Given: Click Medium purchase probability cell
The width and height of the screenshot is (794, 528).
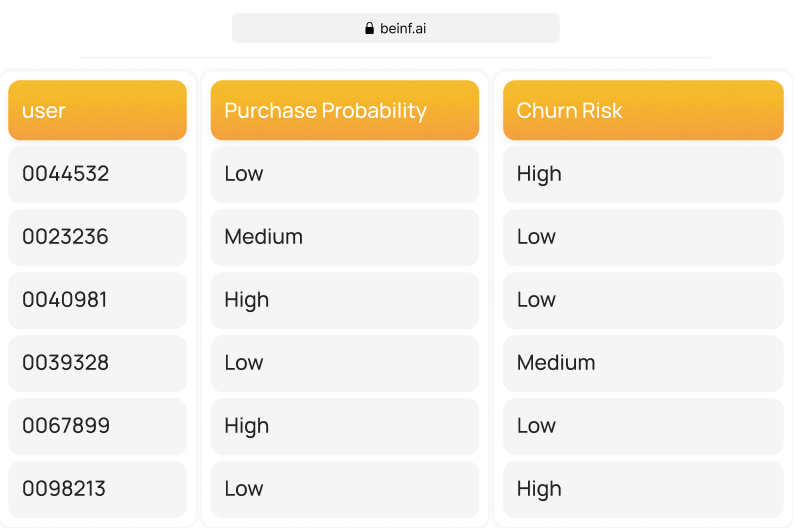Looking at the screenshot, I should (345, 237).
